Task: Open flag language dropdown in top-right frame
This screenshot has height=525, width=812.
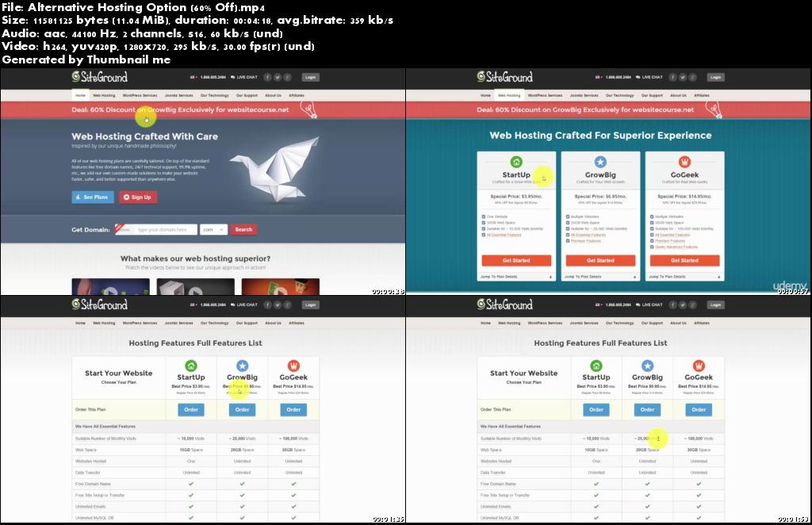Action: pos(599,77)
